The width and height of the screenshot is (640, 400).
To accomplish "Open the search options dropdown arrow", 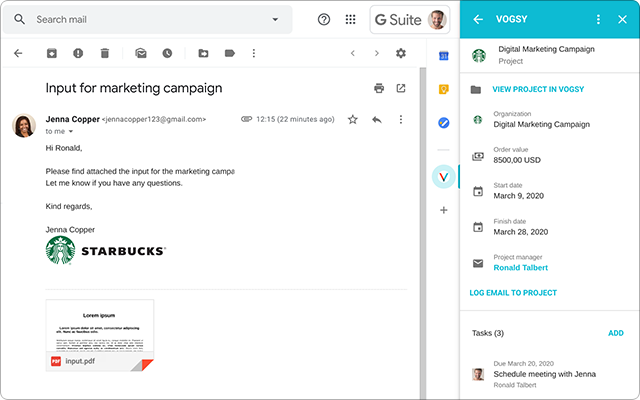I will [276, 19].
